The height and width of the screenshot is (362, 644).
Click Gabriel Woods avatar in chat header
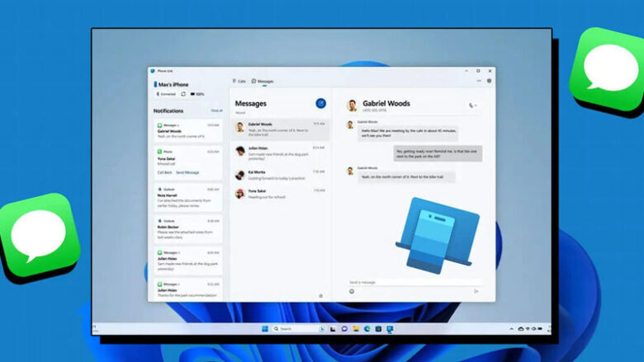tap(352, 106)
